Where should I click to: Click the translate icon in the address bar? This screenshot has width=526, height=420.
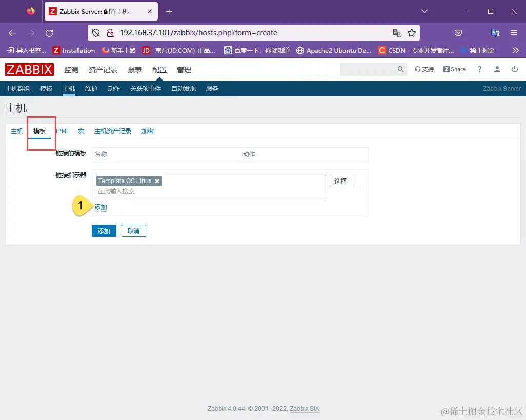tap(397, 32)
